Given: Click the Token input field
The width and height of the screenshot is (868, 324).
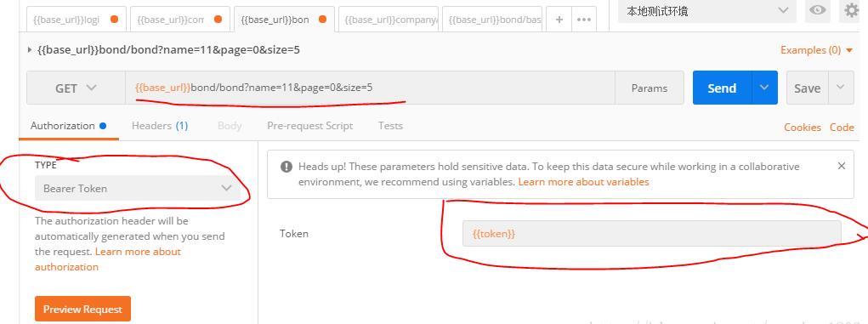Looking at the screenshot, I should (x=651, y=234).
